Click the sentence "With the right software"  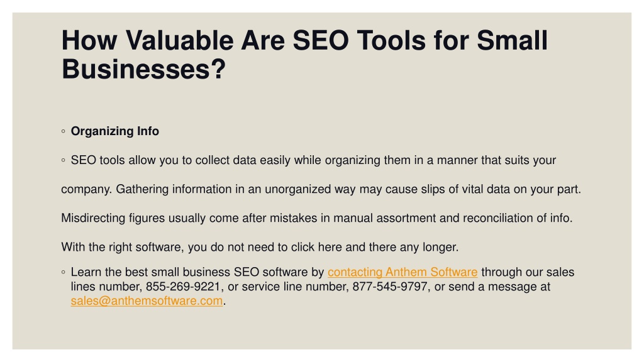click(x=260, y=247)
